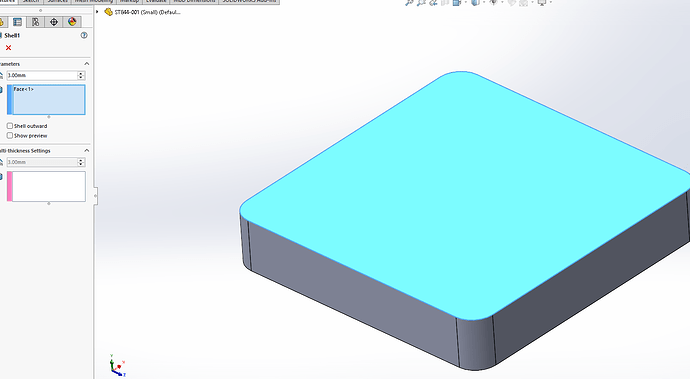Viewport: 690px width, 379px height.
Task: Click the View Orientation cube icon
Action: point(457,2)
